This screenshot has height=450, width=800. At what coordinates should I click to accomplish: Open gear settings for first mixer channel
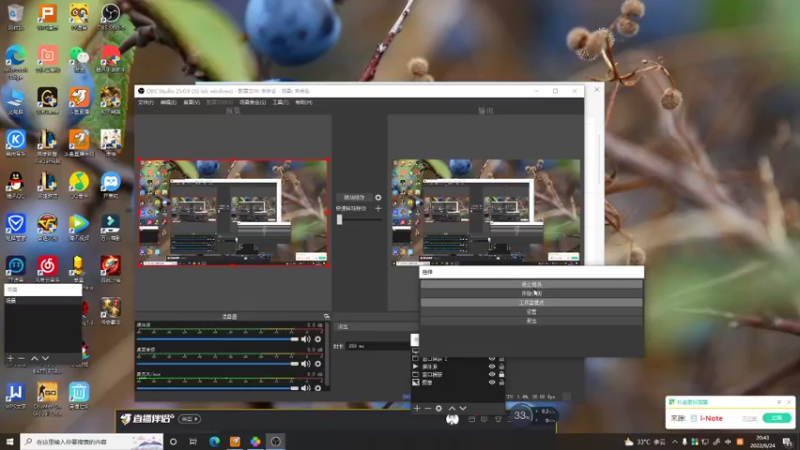318,339
